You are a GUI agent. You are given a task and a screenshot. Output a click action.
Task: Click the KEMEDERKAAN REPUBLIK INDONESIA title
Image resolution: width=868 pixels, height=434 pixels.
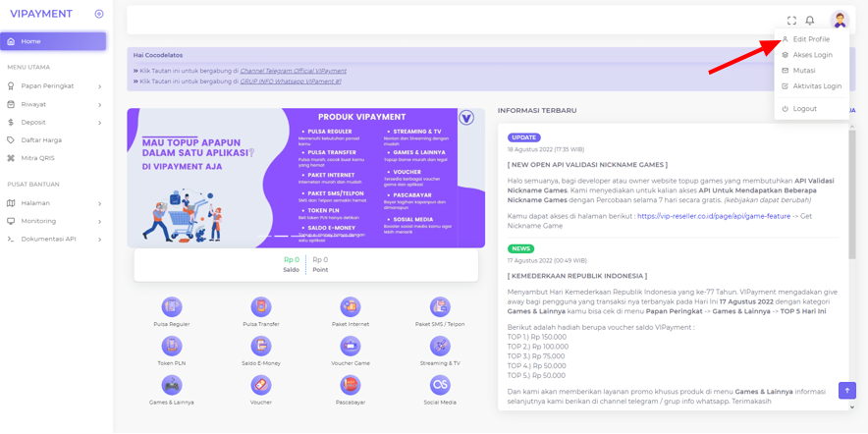[576, 276]
